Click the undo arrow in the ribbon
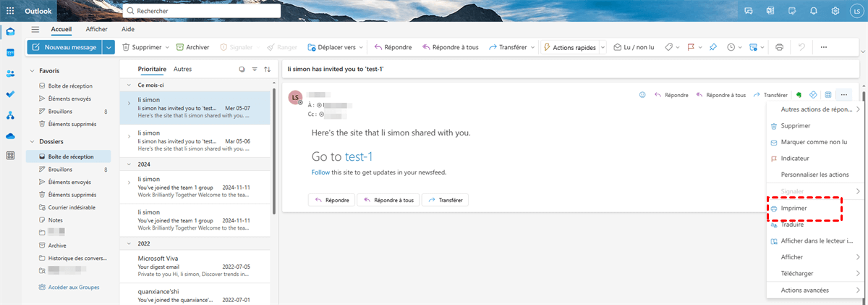This screenshot has width=868, height=305. [801, 47]
